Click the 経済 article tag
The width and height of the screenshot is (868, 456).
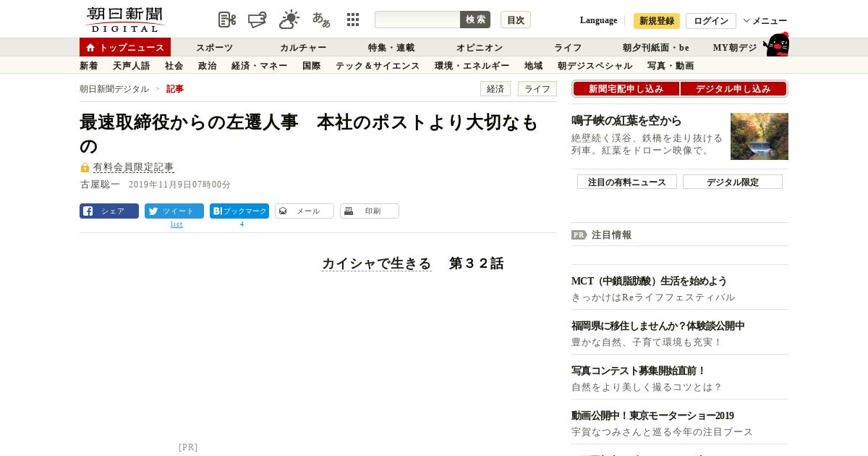tap(495, 89)
